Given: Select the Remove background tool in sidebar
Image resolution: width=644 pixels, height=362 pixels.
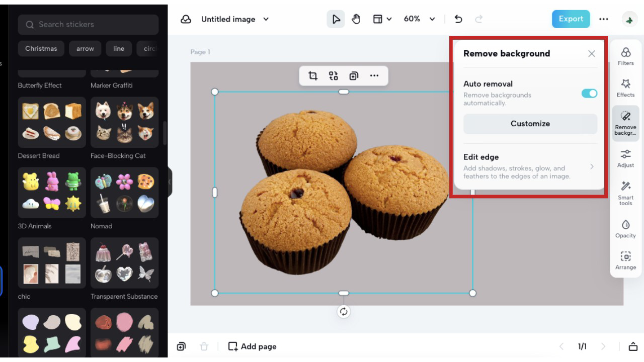Looking at the screenshot, I should tap(626, 123).
